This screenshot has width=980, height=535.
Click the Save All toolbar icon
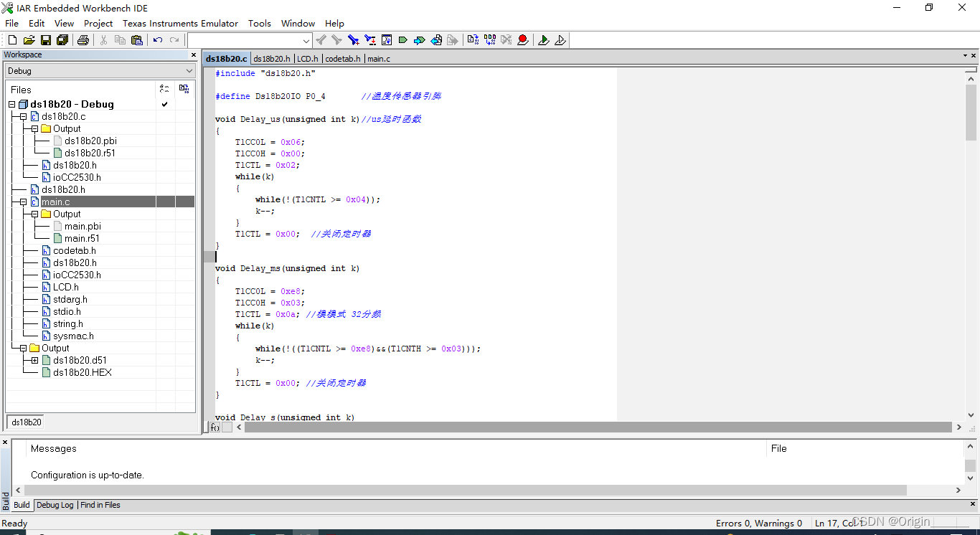coord(62,40)
